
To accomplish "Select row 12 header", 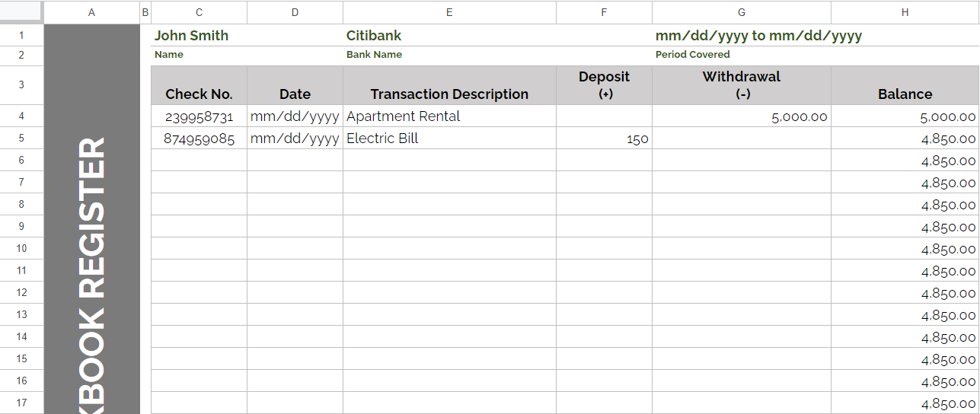I will [x=21, y=292].
